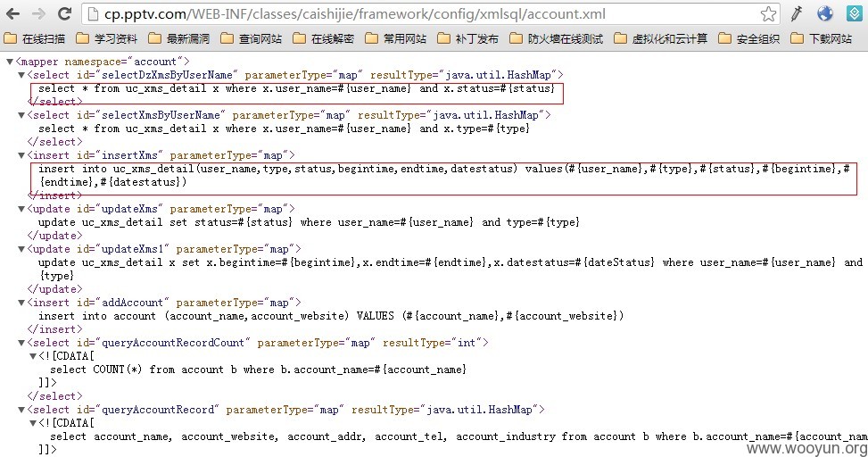Click the closing </select> tag after queryAccountRecordCount

coord(54,396)
